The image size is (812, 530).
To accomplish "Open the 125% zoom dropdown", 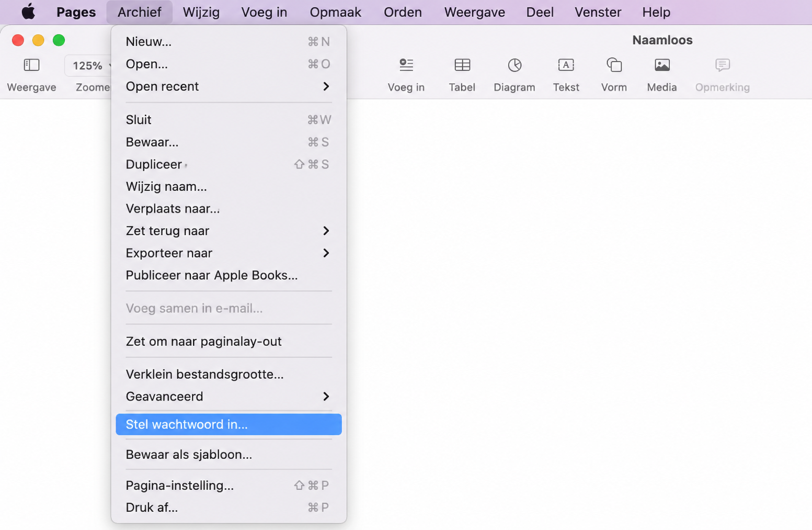I will (x=89, y=65).
